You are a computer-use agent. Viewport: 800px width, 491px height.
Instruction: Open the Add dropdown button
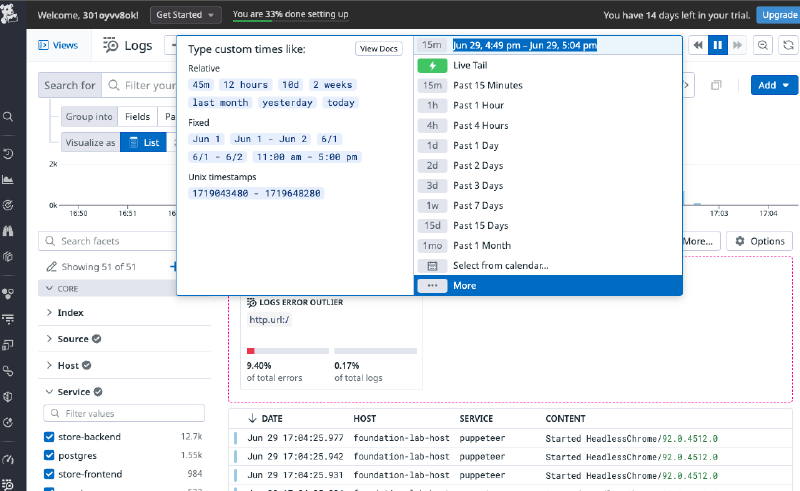(x=773, y=86)
